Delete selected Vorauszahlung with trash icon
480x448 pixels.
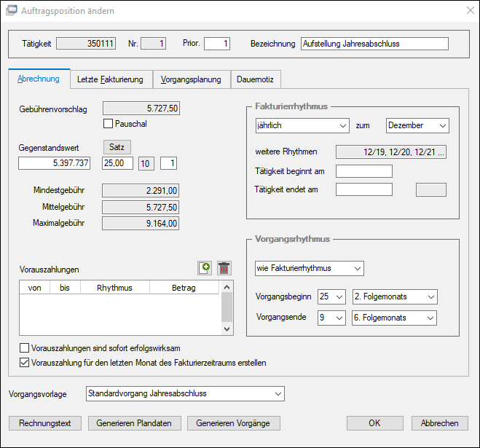[x=224, y=268]
